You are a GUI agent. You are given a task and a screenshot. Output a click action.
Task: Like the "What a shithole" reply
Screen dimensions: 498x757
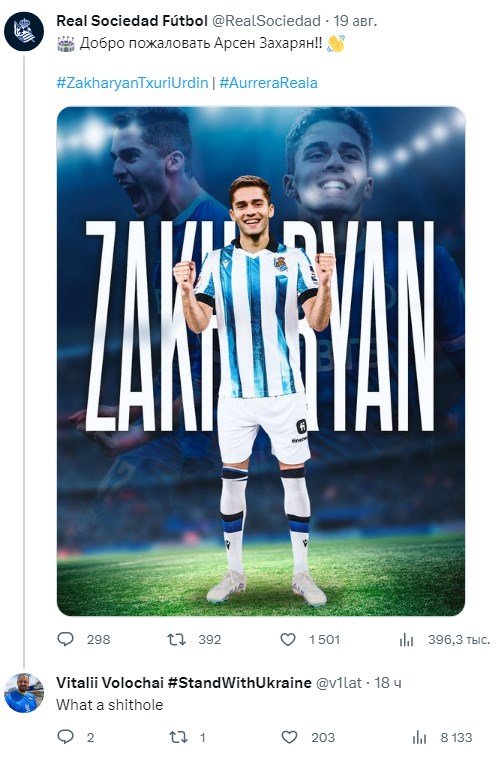[x=290, y=737]
